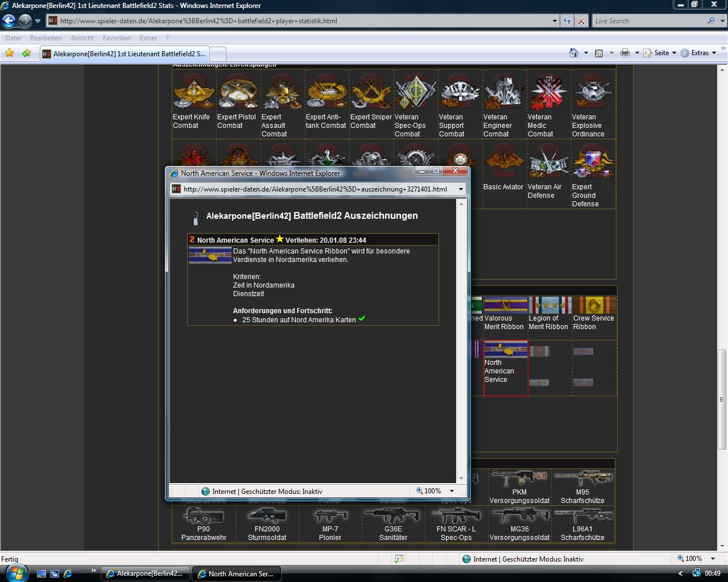Image resolution: width=728 pixels, height=582 pixels.
Task: Open the popup window zoom level dropdown
Action: (x=452, y=491)
